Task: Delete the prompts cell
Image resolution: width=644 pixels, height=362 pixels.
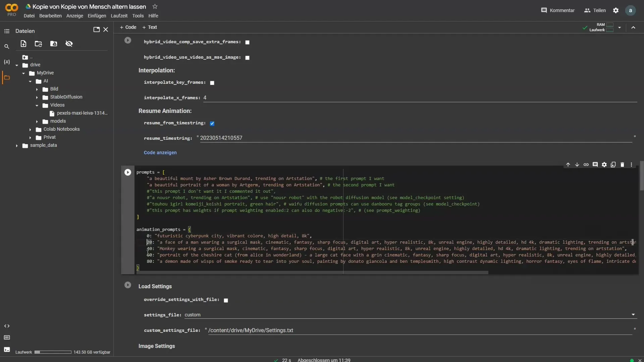Action: [622, 165]
